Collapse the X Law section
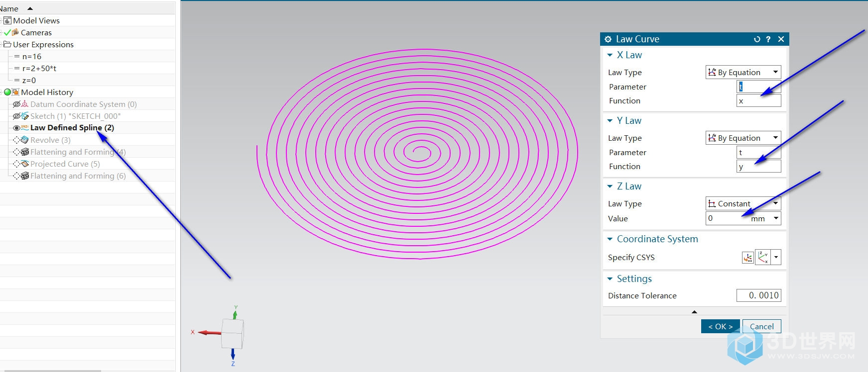 click(x=610, y=55)
